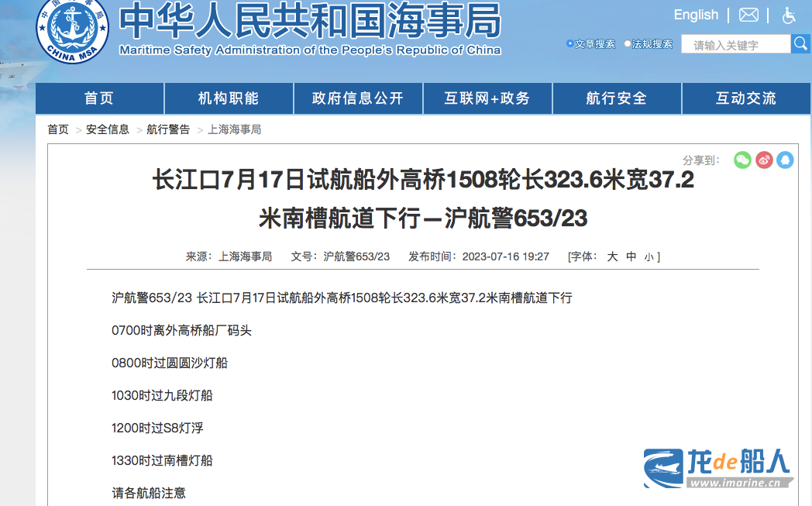
Task: Set font size to 中
Action: (631, 256)
